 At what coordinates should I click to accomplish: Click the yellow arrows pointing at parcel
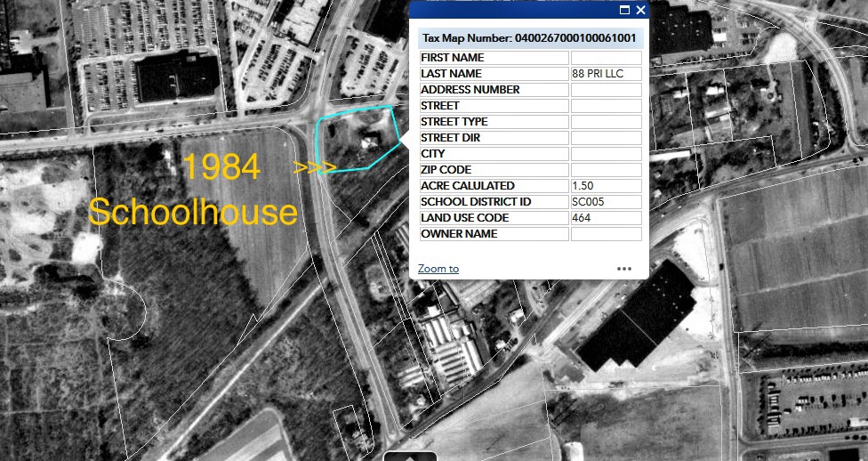pyautogui.click(x=314, y=166)
